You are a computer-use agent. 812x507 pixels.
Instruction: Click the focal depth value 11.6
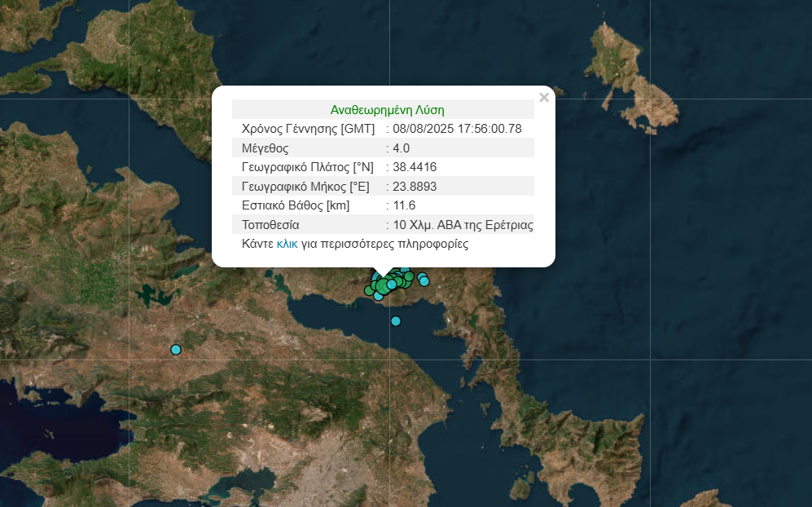(404, 205)
